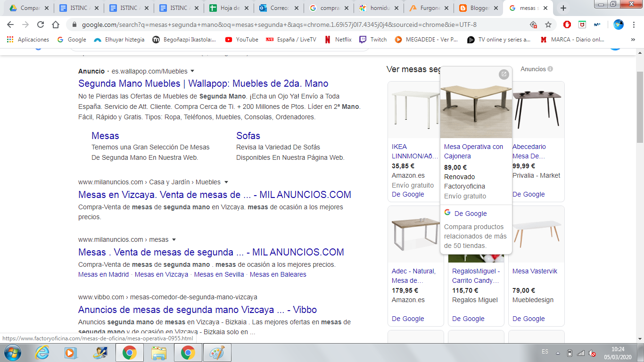
Task: Open the network signal tray icon
Action: [581, 353]
